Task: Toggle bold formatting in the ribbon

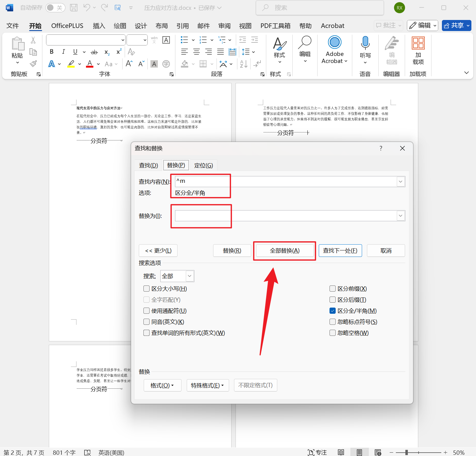Action: (x=51, y=52)
